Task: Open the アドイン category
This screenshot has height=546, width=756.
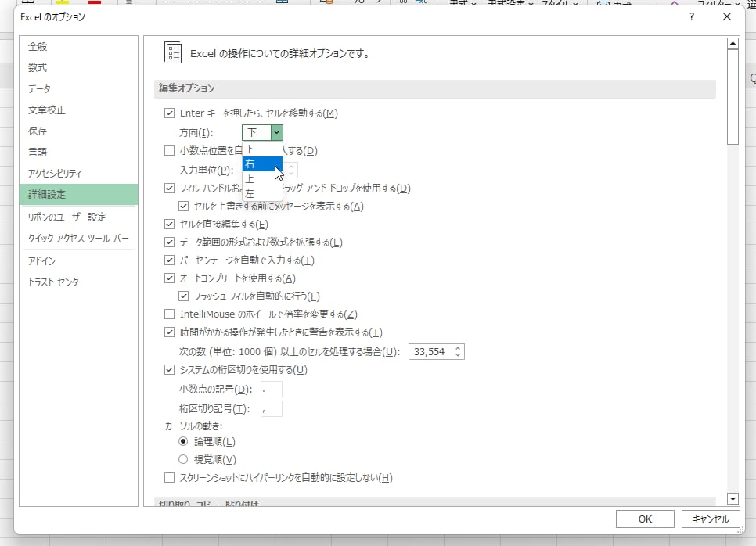Action: coord(78,261)
